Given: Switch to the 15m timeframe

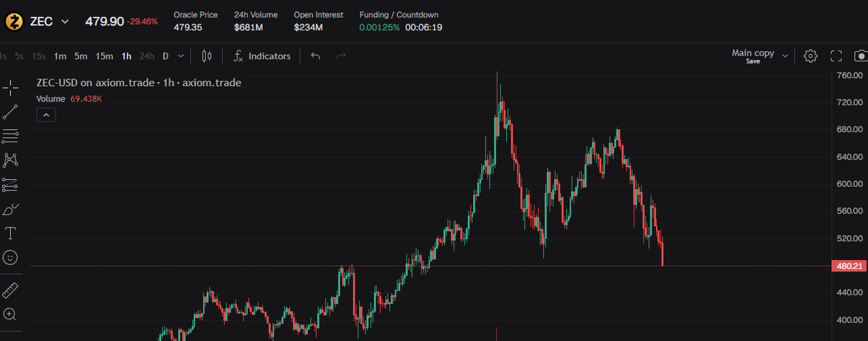Looking at the screenshot, I should [x=104, y=56].
